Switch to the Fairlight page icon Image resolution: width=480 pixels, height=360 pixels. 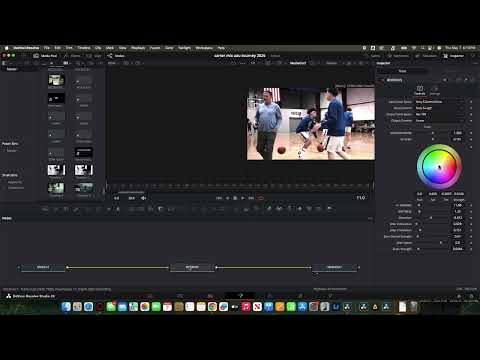coord(300,296)
